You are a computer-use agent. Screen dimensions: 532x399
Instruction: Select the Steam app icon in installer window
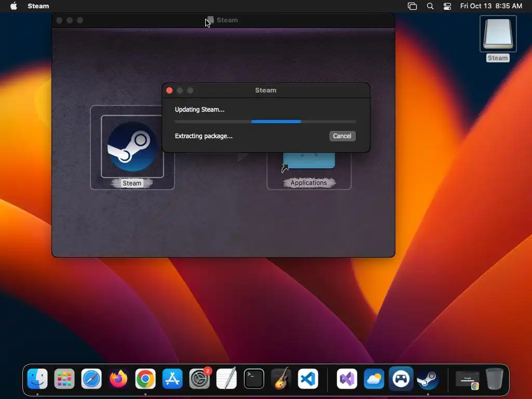(132, 147)
